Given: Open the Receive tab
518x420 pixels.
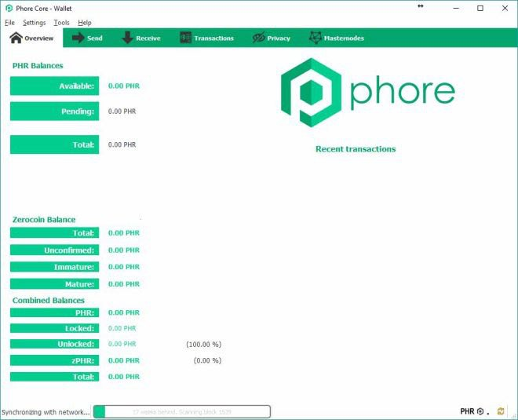Looking at the screenshot, I should coord(141,38).
